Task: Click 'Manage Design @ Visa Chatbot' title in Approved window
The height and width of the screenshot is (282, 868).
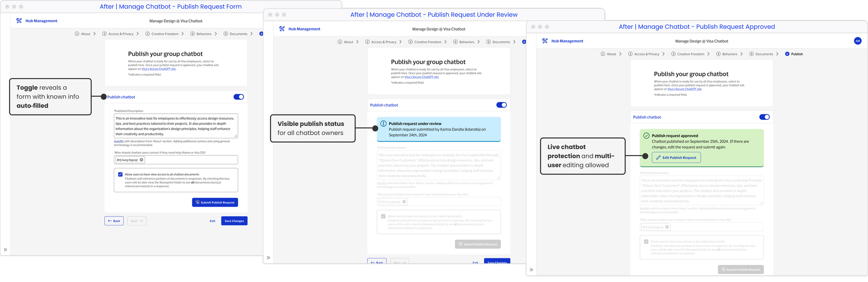Action: 702,41
